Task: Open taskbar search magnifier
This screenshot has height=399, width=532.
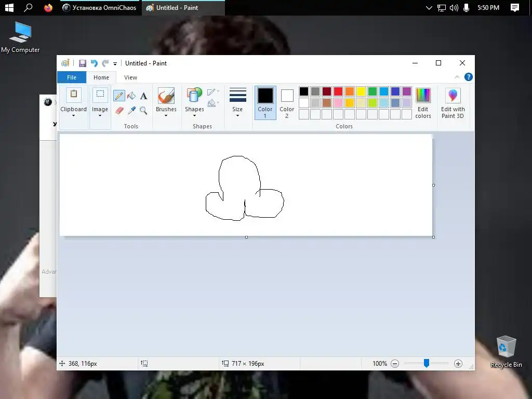Action: tap(28, 7)
